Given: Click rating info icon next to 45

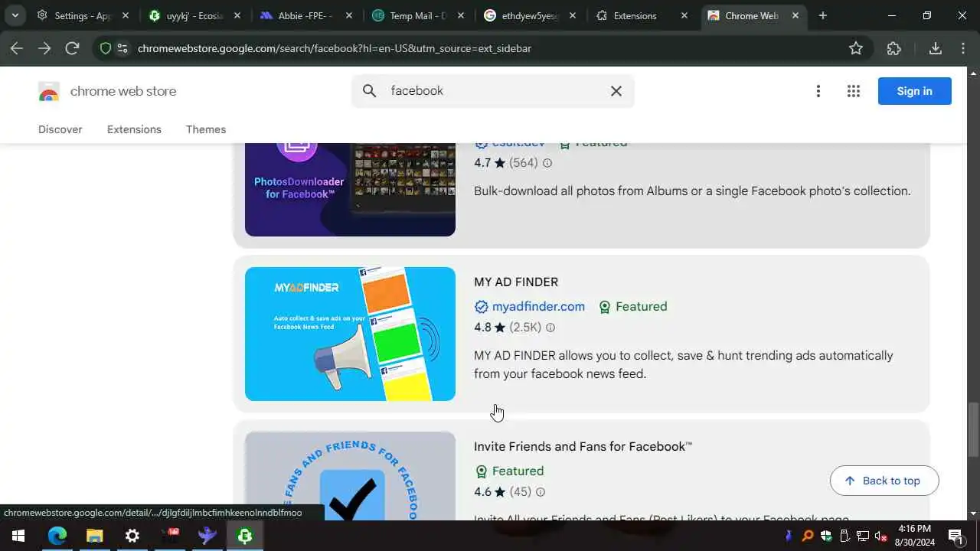Looking at the screenshot, I should [540, 492].
